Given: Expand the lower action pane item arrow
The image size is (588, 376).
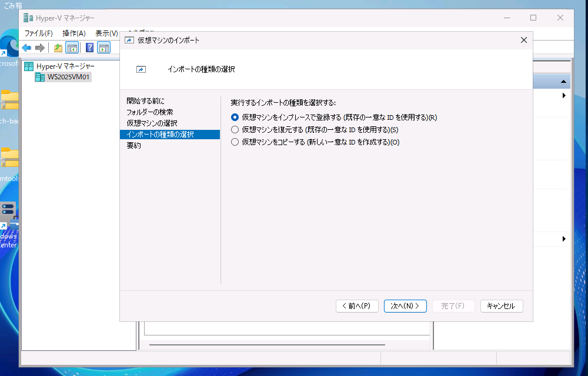Looking at the screenshot, I should tap(564, 239).
